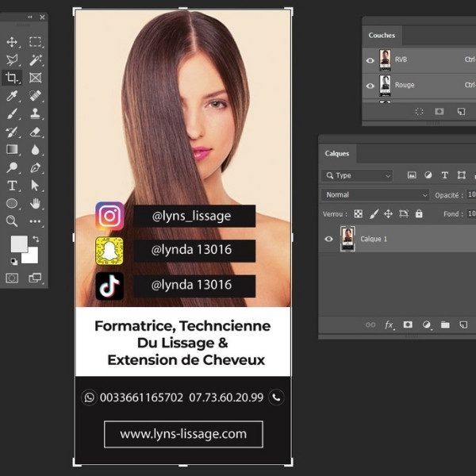Pick the Magic Wand tool
This screenshot has height=476, width=476.
pyautogui.click(x=35, y=60)
